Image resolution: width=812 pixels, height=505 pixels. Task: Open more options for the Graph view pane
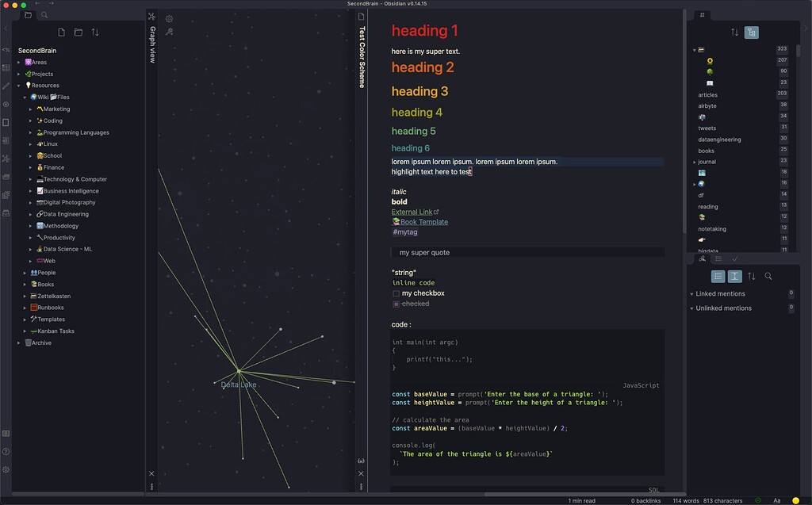[x=151, y=486]
